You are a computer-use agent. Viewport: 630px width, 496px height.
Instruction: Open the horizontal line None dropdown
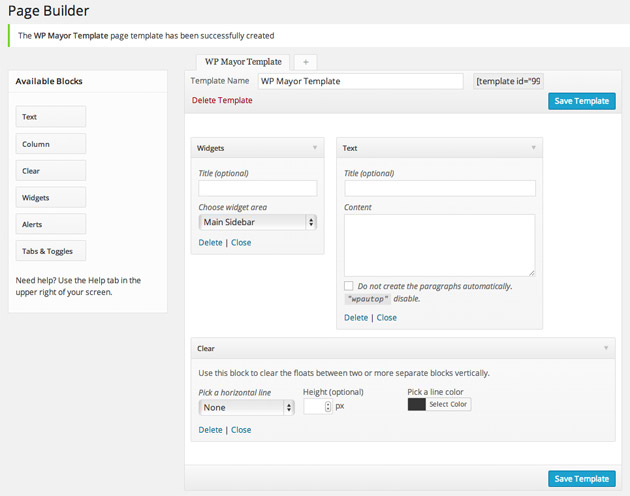(246, 408)
